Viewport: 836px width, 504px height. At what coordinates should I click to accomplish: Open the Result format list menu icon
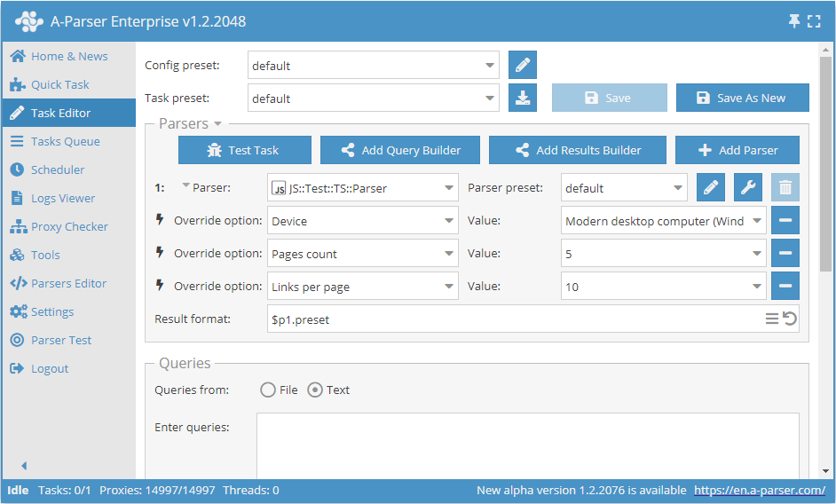point(772,319)
